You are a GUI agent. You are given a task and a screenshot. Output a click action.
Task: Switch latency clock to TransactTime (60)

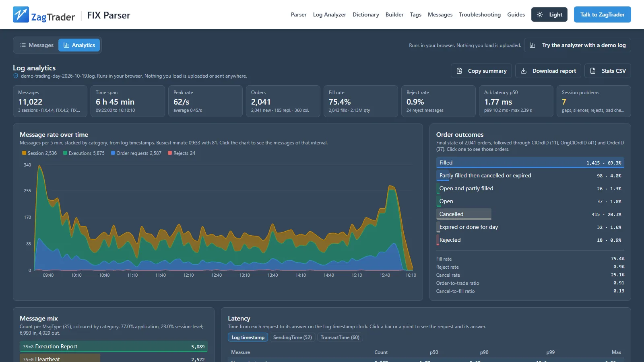(340, 337)
